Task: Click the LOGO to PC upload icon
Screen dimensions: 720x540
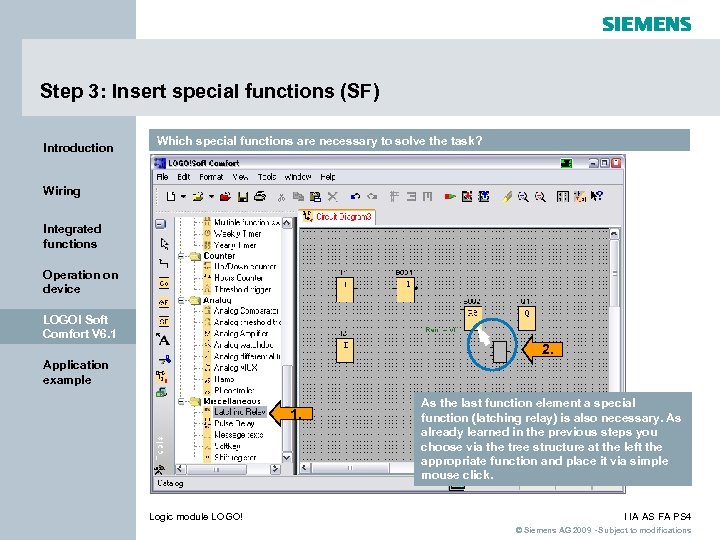Action: 484,197
